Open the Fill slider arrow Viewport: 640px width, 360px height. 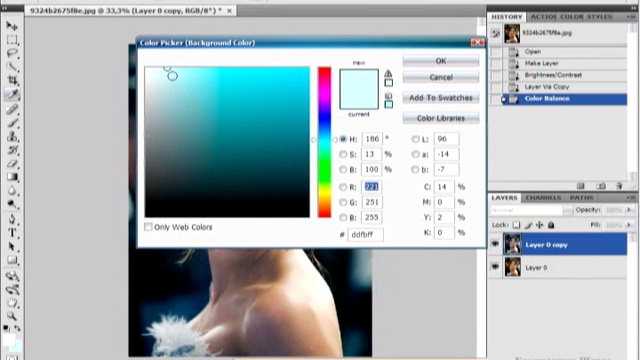click(629, 225)
